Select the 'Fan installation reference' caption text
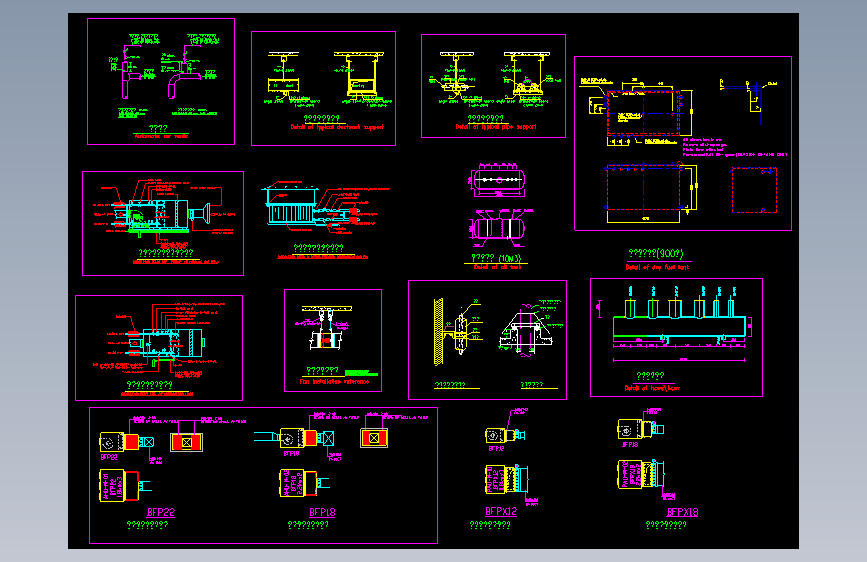The height and width of the screenshot is (562, 867). point(335,382)
